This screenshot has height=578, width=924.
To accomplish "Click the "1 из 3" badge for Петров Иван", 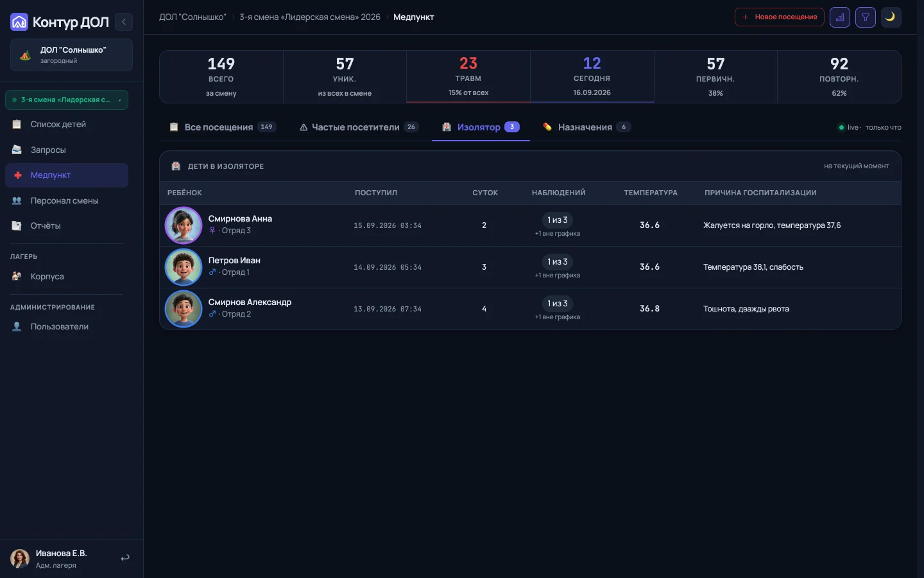I will click(558, 262).
